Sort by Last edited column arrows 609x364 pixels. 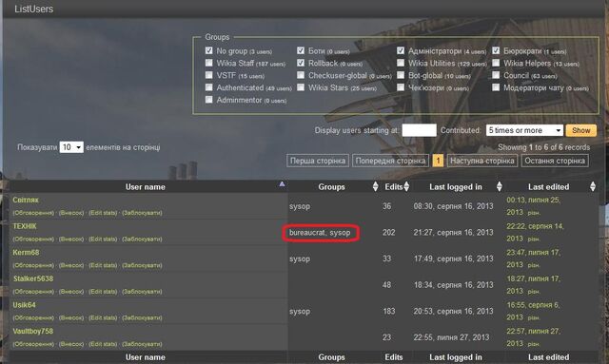(593, 186)
